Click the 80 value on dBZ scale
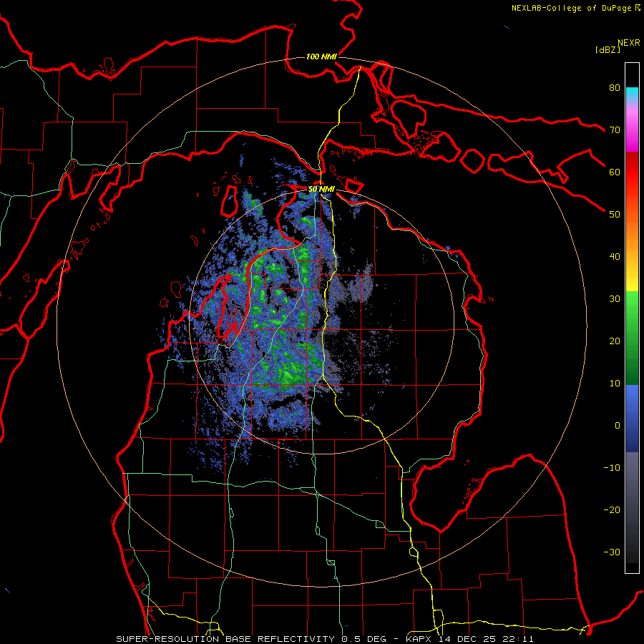Viewport: 644px width, 644px height. pyautogui.click(x=615, y=87)
